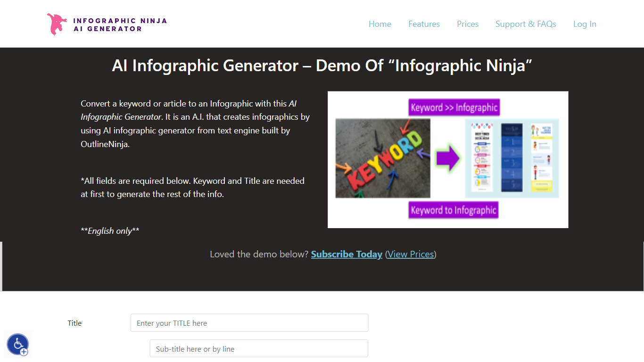The width and height of the screenshot is (644, 362).
Task: Click the '**English only**' note
Action: pos(110,230)
